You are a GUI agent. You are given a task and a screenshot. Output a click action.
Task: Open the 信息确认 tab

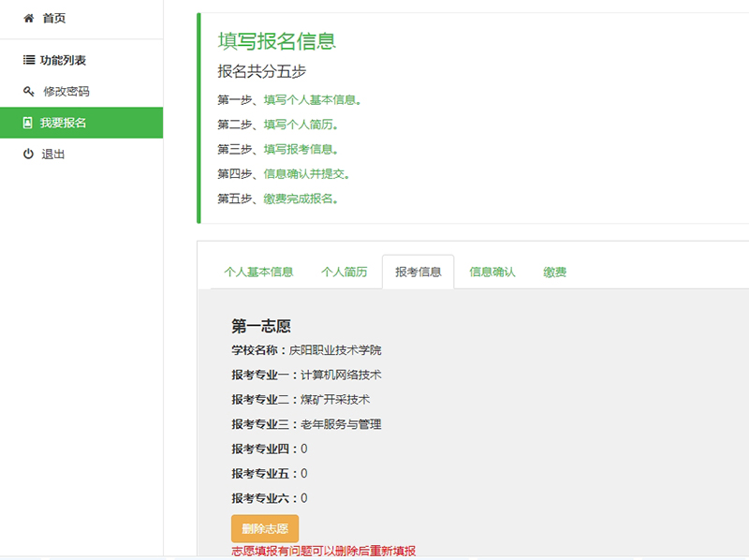click(492, 272)
